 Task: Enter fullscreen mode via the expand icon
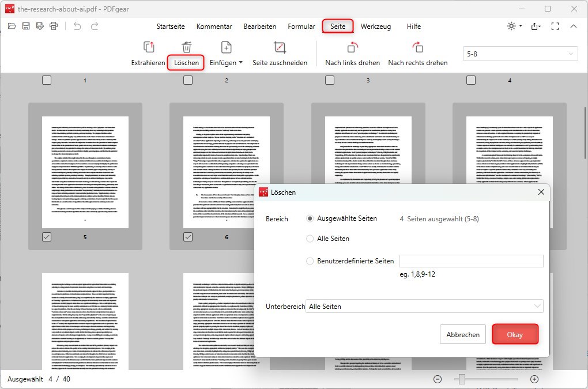click(x=555, y=26)
